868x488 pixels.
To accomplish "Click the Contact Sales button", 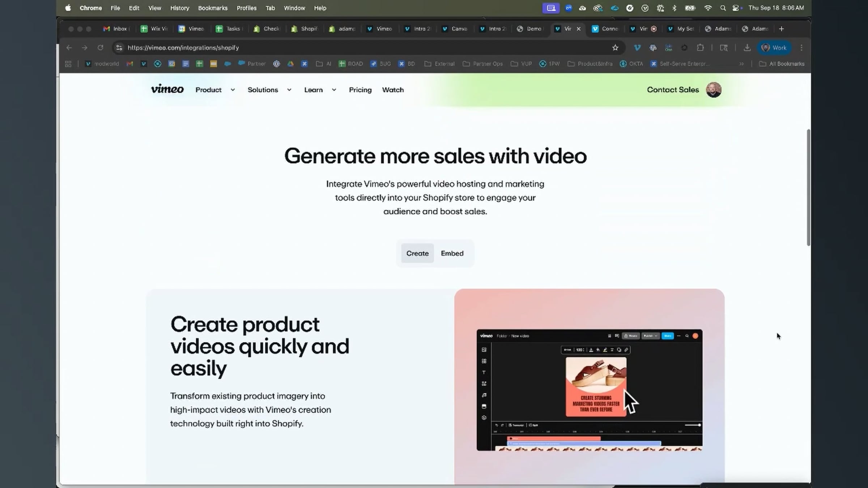I will 673,90.
